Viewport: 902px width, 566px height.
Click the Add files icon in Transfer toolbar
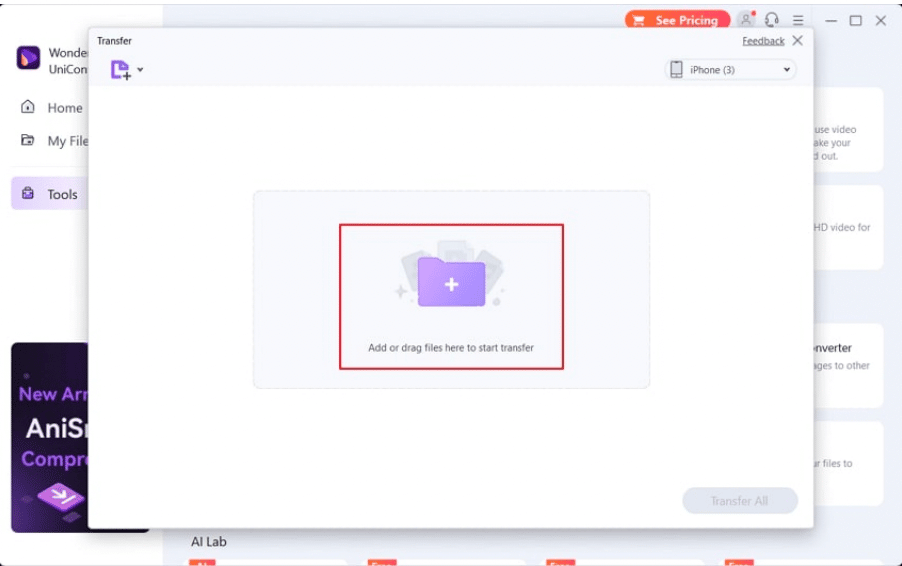(x=120, y=70)
